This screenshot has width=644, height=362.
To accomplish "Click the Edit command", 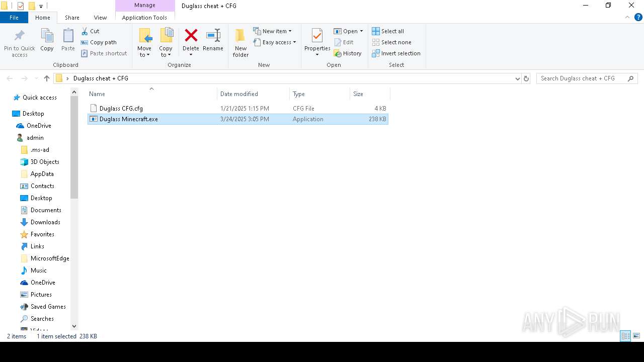I will point(344,42).
